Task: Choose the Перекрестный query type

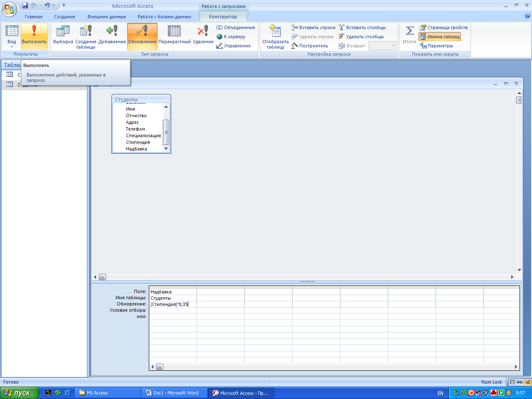Action: click(175, 37)
